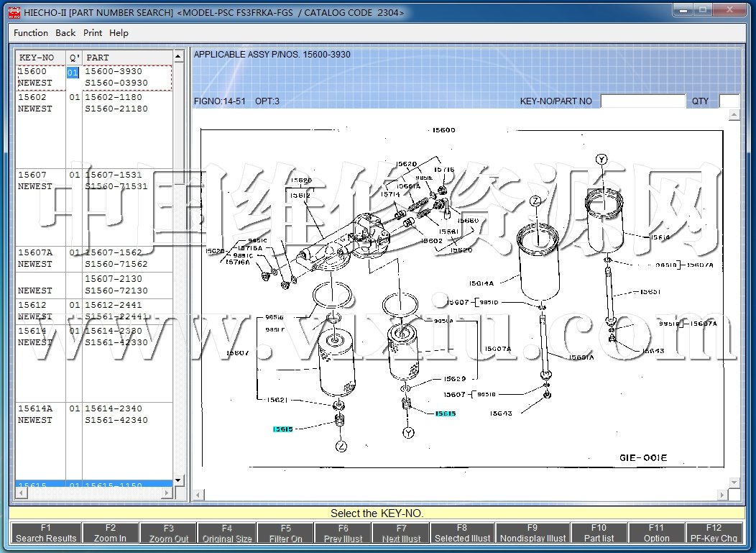Image resolution: width=756 pixels, height=553 pixels.
Task: Click F12 PF-Key Chg button
Action: point(714,533)
